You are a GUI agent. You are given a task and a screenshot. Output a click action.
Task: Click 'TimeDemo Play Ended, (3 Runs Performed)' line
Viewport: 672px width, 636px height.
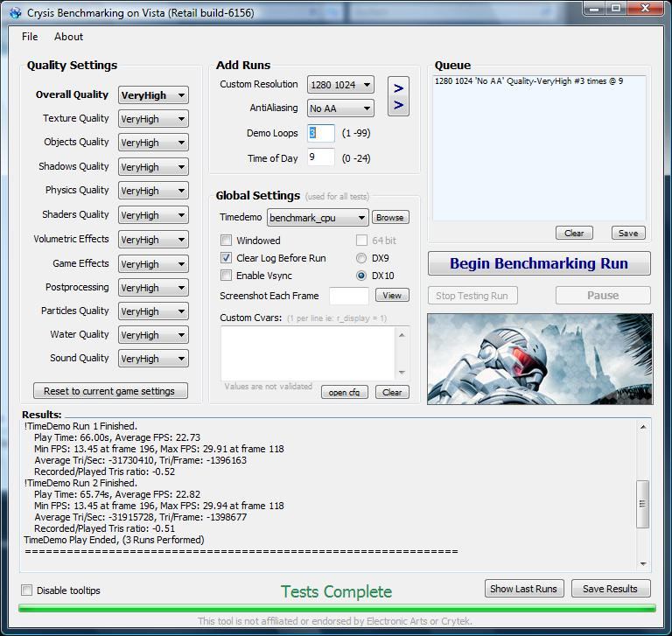(x=114, y=540)
